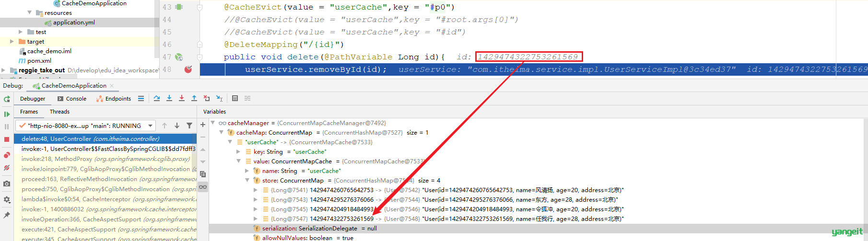Switch to Console tab
The height and width of the screenshot is (241, 868).
coord(72,99)
